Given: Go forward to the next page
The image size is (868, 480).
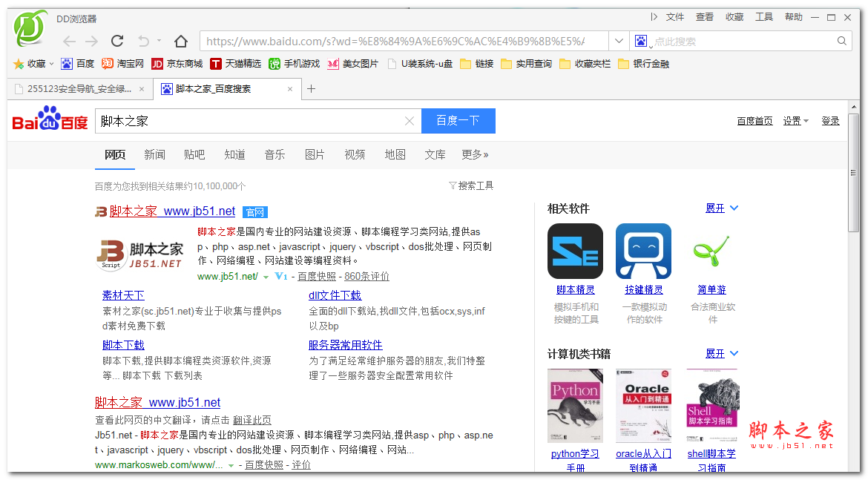Looking at the screenshot, I should pos(91,42).
